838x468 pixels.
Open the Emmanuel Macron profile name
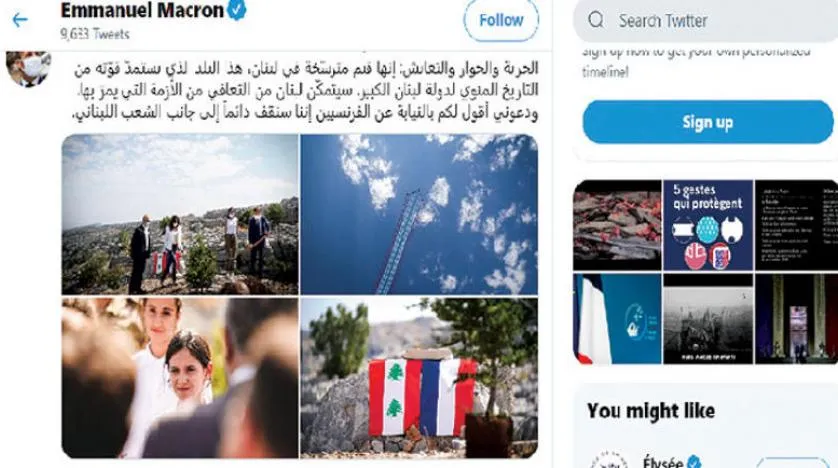pyautogui.click(x=142, y=10)
